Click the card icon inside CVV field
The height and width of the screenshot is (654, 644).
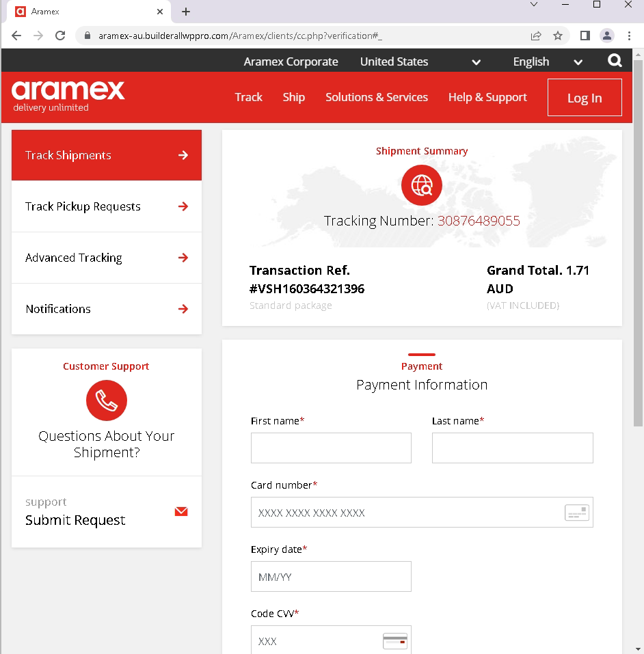(x=394, y=641)
